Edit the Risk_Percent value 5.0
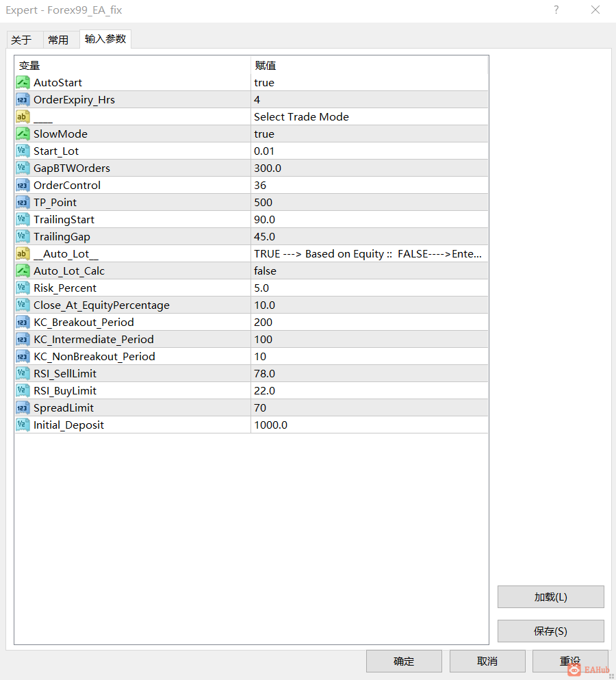Viewport: 616px width, 680px height. pyautogui.click(x=370, y=288)
